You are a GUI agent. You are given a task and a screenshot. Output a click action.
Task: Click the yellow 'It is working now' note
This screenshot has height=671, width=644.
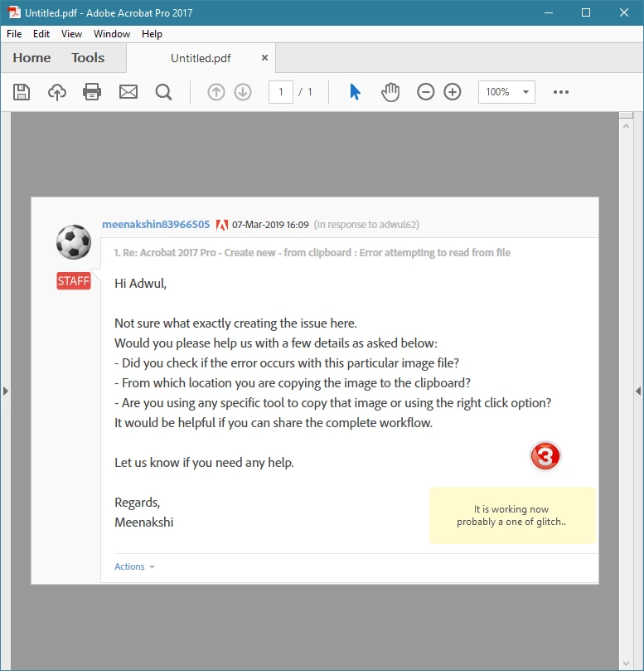[x=512, y=515]
